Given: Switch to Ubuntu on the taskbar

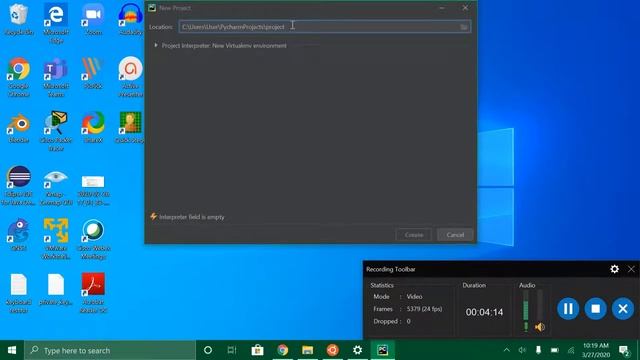Looking at the screenshot, I should click(x=332, y=350).
